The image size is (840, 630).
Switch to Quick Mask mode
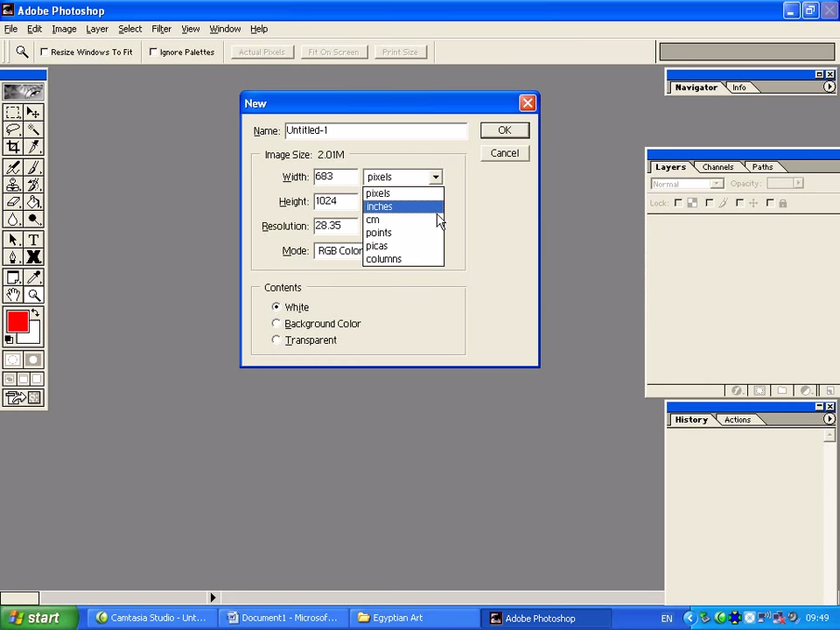[x=33, y=360]
